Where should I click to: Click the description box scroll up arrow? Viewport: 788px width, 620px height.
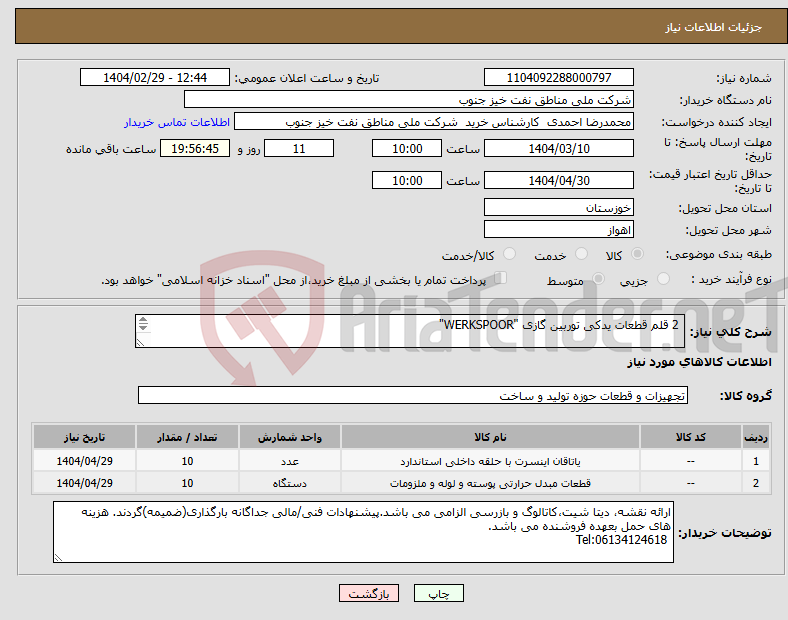[x=143, y=320]
